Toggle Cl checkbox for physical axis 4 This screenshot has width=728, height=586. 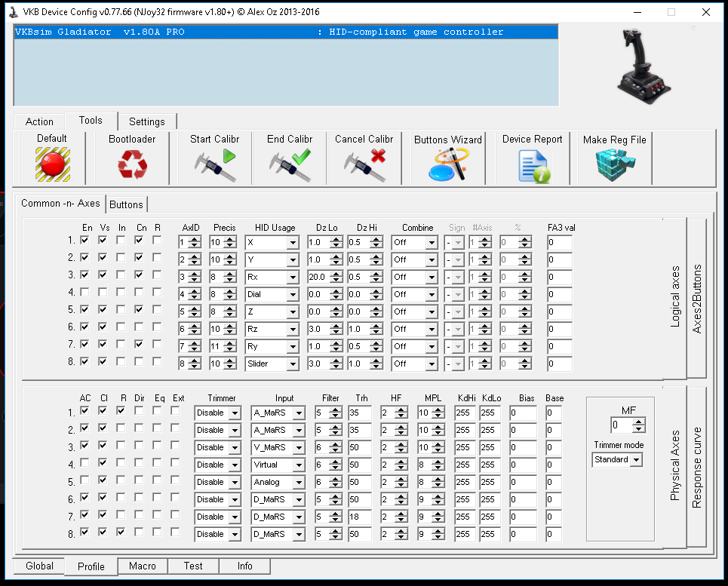[103, 462]
